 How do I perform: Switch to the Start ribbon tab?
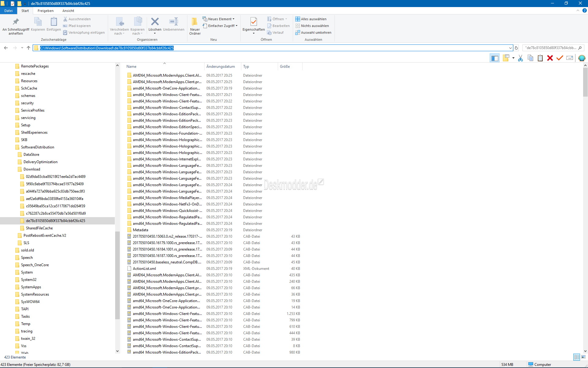(x=25, y=11)
